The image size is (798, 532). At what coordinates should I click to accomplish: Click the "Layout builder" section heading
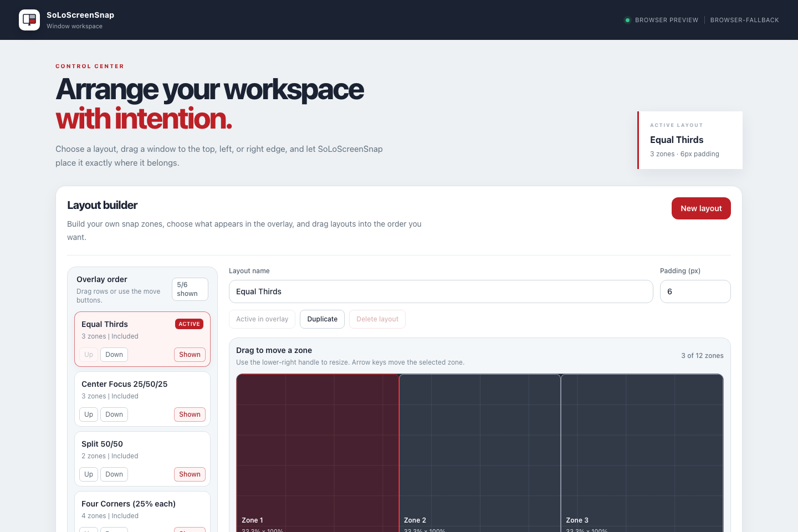[x=103, y=205]
